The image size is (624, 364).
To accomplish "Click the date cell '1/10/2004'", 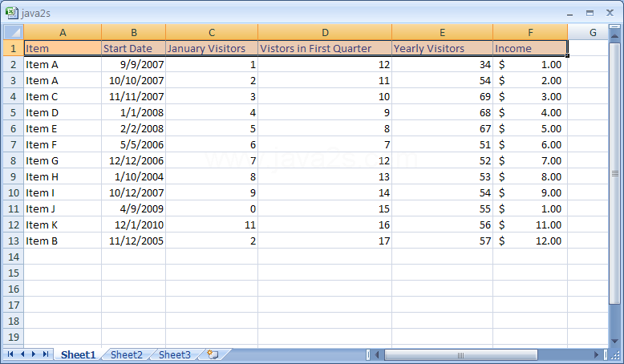I will tap(134, 176).
